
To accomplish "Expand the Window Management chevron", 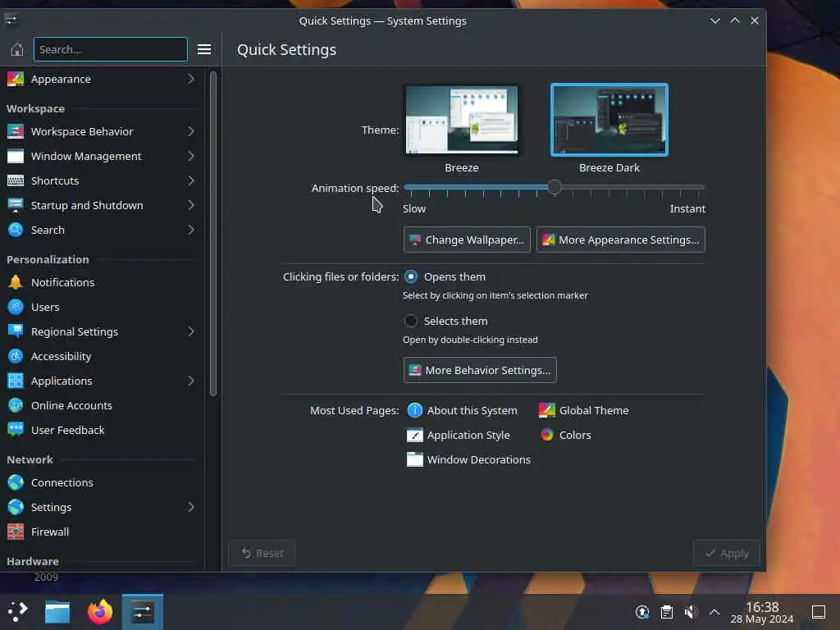I will click(x=191, y=156).
